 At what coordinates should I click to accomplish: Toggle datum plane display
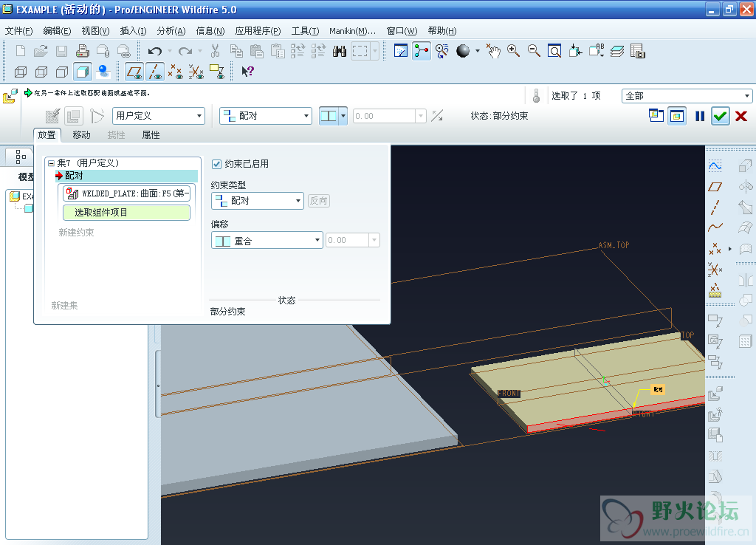(134, 72)
